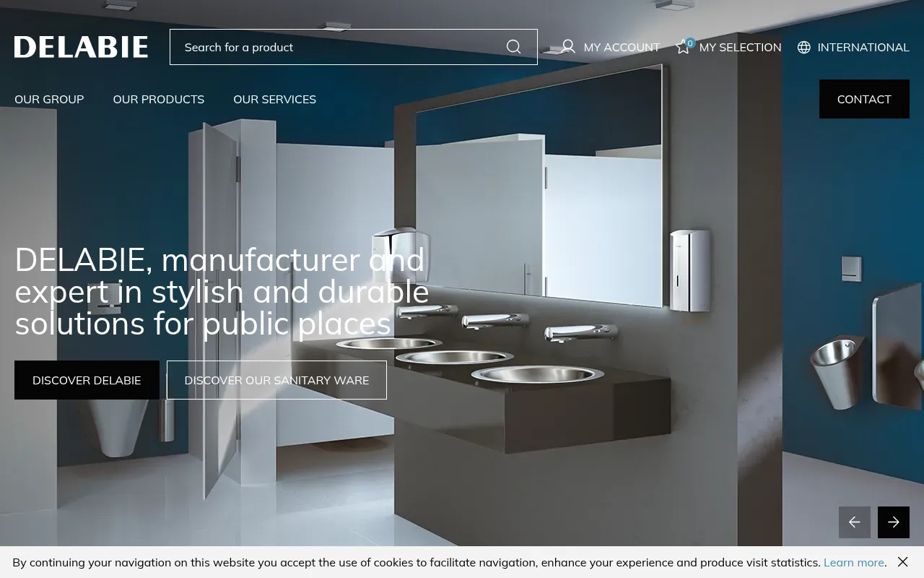Click the My Selection star icon
Image resolution: width=924 pixels, height=578 pixels.
click(x=683, y=47)
